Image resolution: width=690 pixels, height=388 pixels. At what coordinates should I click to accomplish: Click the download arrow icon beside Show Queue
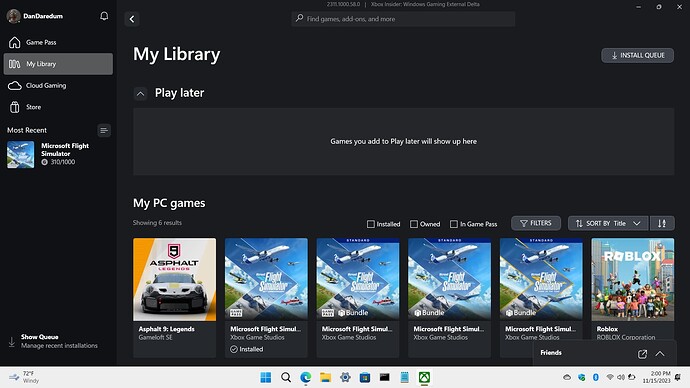11,342
